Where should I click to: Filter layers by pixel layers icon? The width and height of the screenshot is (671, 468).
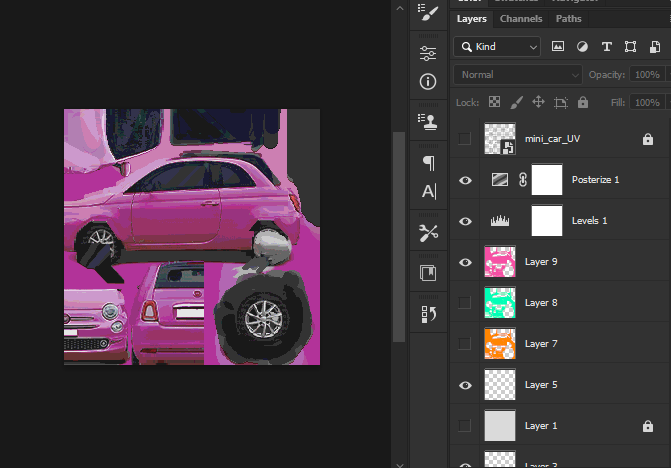(558, 46)
